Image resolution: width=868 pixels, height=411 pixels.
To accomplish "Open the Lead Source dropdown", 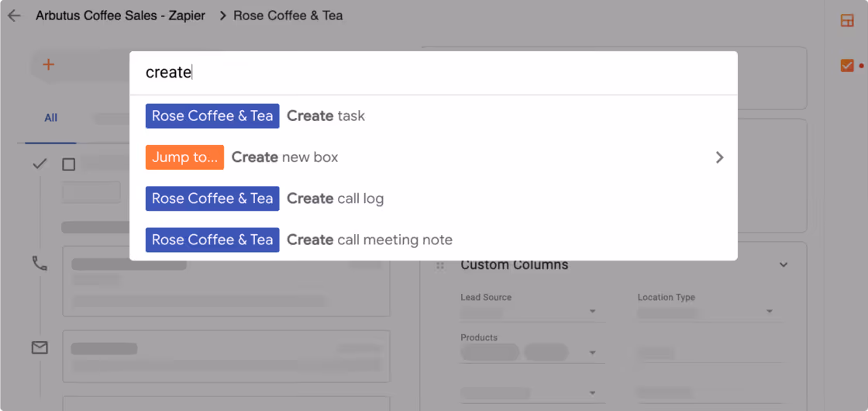I will tap(532, 312).
